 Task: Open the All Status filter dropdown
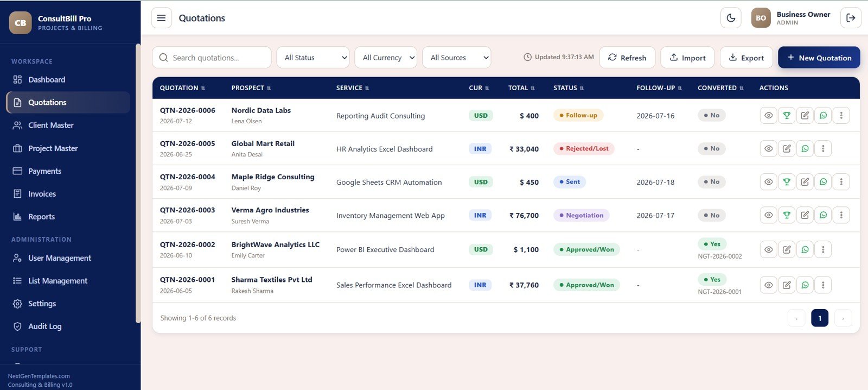point(313,58)
